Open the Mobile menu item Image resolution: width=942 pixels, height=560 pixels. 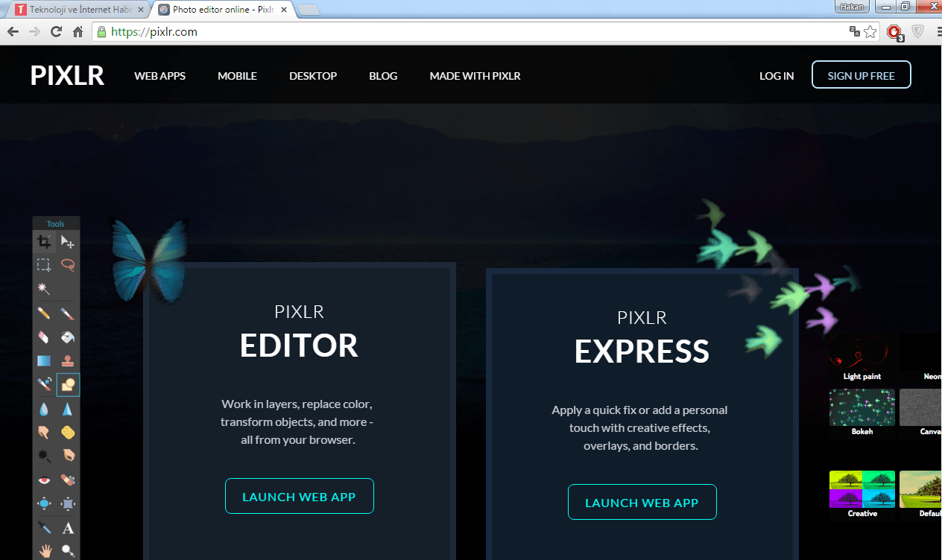[x=237, y=76]
